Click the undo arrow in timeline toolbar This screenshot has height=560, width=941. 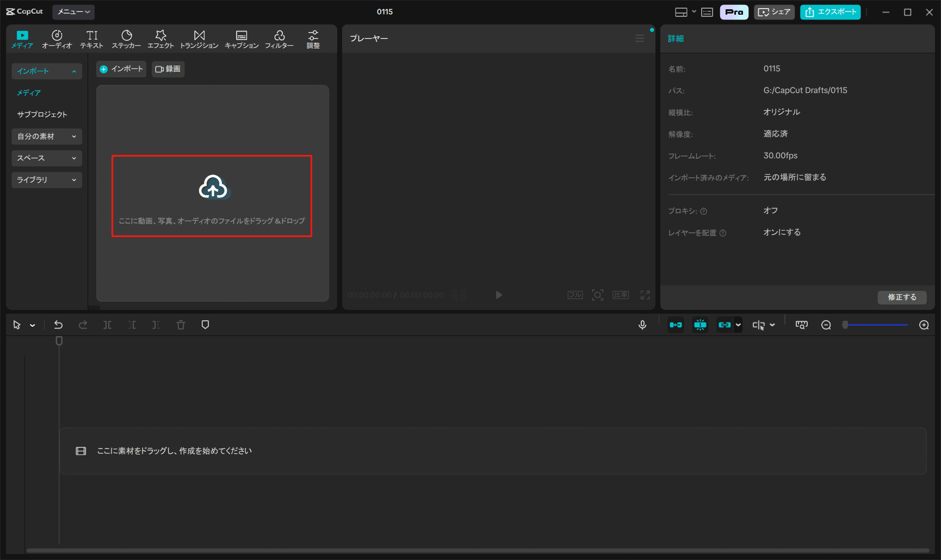[x=58, y=325]
